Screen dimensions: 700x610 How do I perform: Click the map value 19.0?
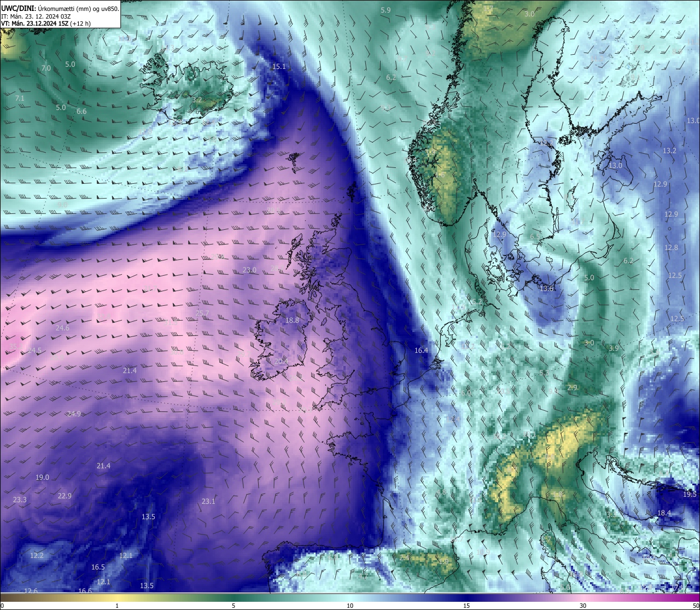pos(42,478)
